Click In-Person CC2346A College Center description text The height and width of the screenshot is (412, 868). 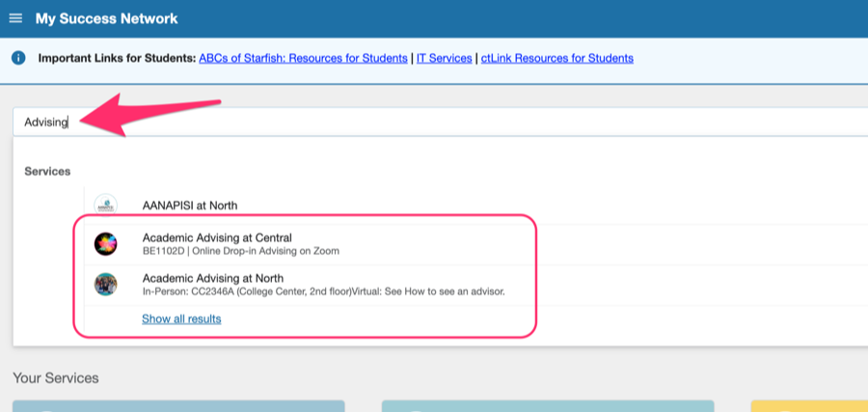pos(324,291)
